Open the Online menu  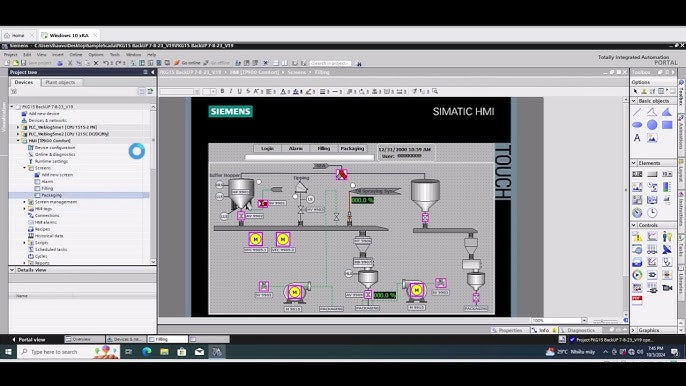coord(76,55)
